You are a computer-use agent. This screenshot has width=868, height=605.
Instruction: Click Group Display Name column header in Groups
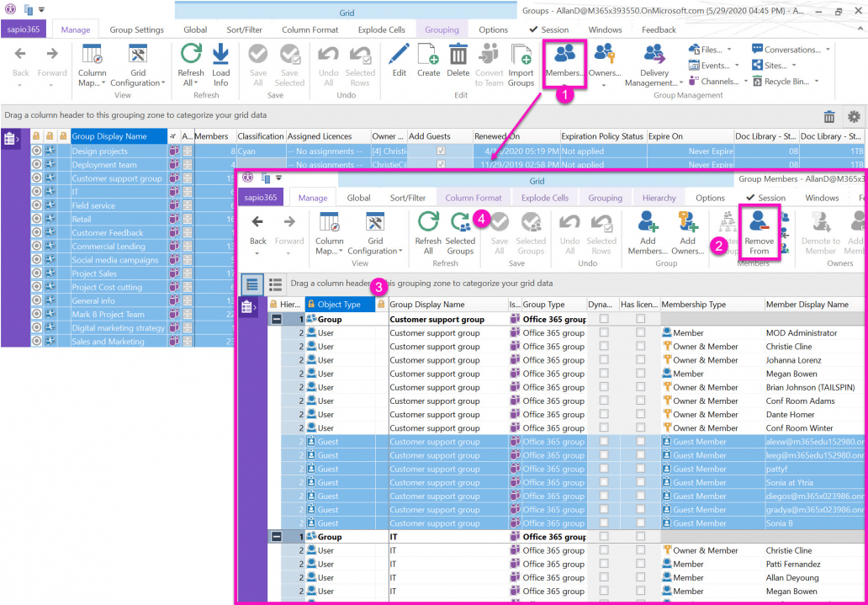click(x=119, y=136)
